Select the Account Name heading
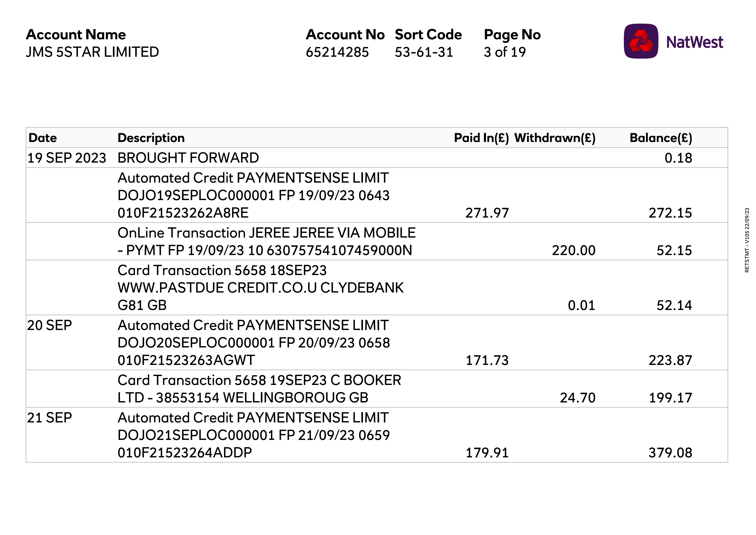The image size is (756, 535). 76,35
